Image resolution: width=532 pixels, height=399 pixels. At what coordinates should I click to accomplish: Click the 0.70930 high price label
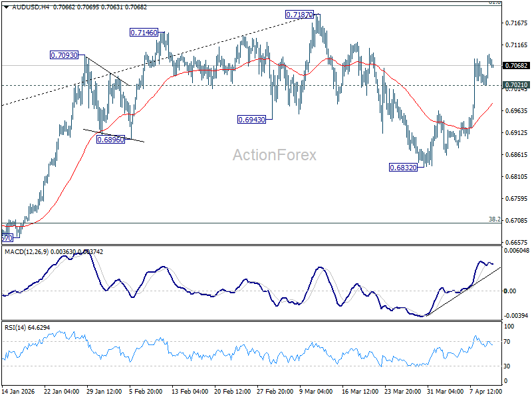coord(65,55)
